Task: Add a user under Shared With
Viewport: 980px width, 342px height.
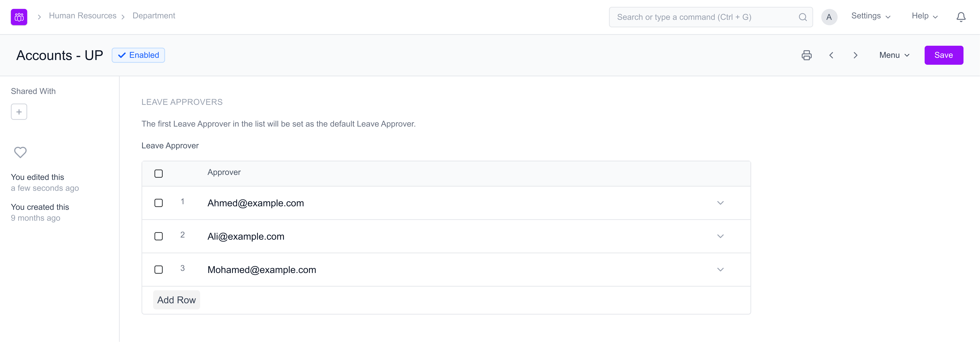Action: click(19, 111)
